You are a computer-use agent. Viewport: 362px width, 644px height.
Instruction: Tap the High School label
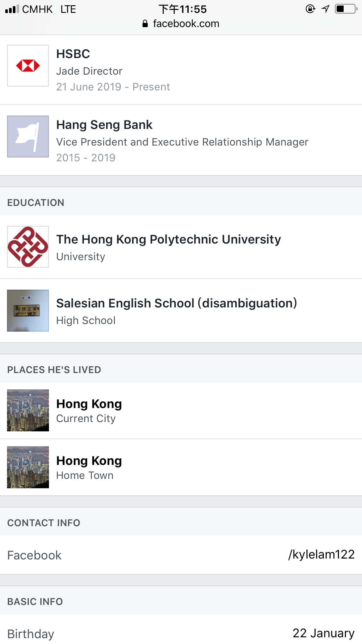[x=86, y=321]
